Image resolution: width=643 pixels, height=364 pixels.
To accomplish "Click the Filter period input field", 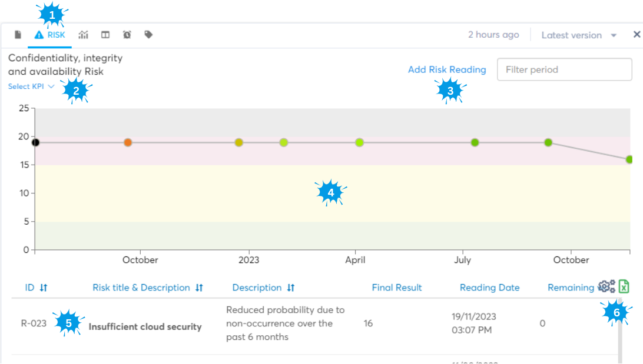I will pos(564,69).
